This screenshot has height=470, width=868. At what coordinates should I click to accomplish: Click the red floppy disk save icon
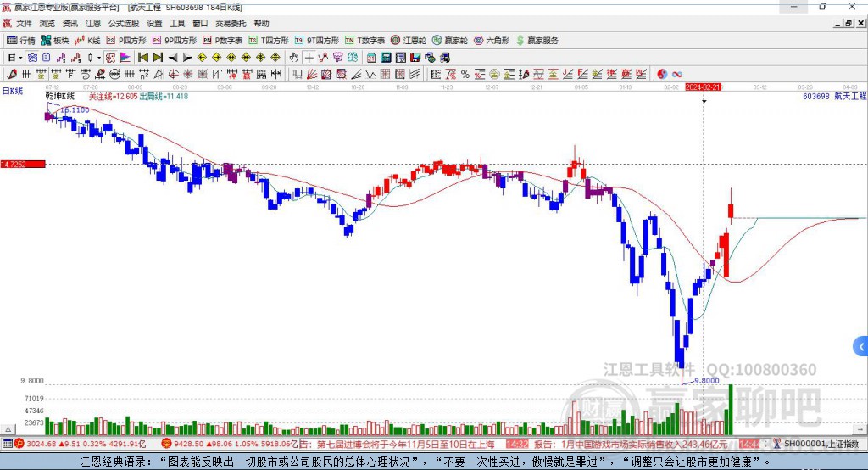(415, 57)
